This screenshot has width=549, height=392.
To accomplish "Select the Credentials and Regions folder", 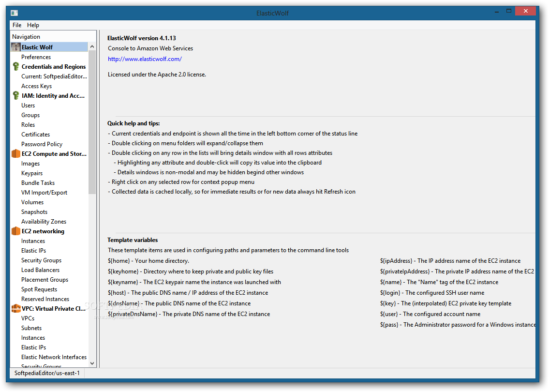I will click(54, 67).
